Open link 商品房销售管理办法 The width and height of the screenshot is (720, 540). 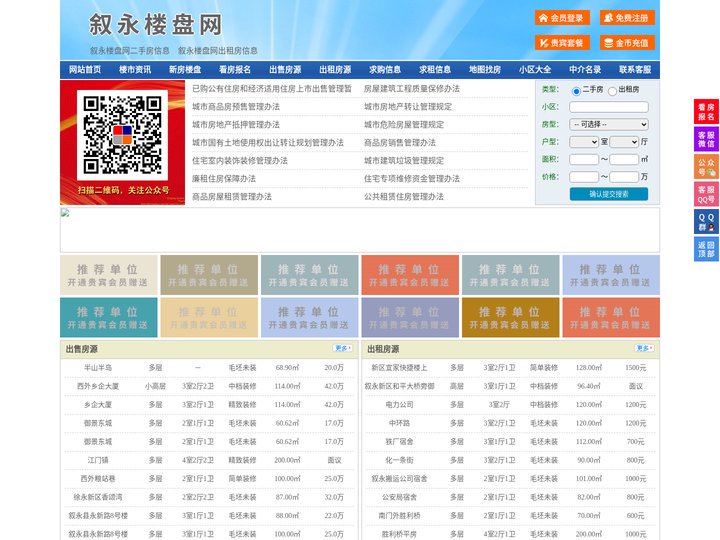pyautogui.click(x=400, y=143)
